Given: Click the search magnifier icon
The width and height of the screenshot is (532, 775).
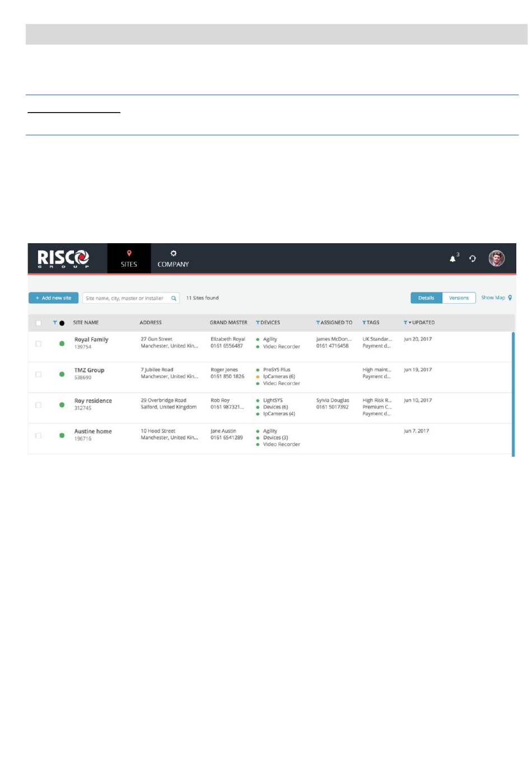Looking at the screenshot, I should click(174, 298).
